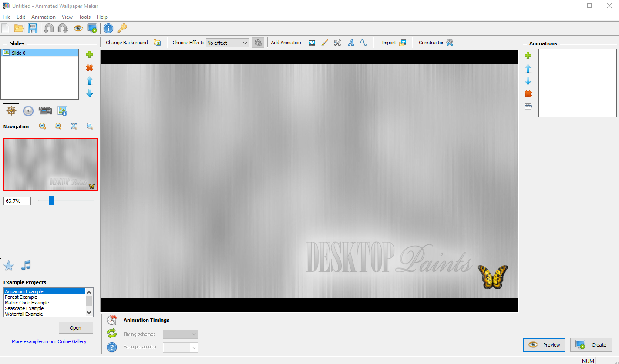The image size is (619, 364).
Task: Open the Tools menu
Action: pyautogui.click(x=84, y=17)
